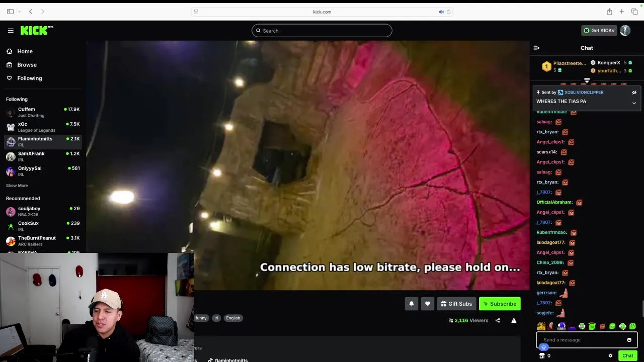Mute the tab audio in address bar
Image resolution: width=644 pixels, height=362 pixels.
pyautogui.click(x=441, y=12)
